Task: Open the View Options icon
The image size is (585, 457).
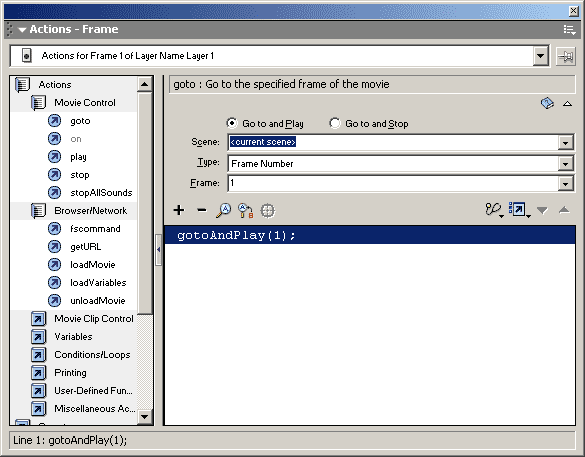Action: [x=519, y=210]
